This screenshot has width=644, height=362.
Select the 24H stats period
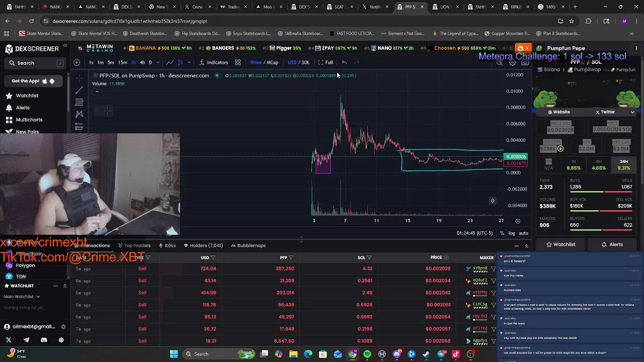[624, 165]
